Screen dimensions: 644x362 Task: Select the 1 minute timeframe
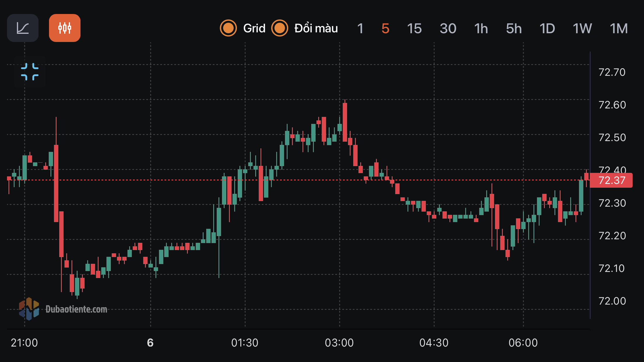[360, 29]
